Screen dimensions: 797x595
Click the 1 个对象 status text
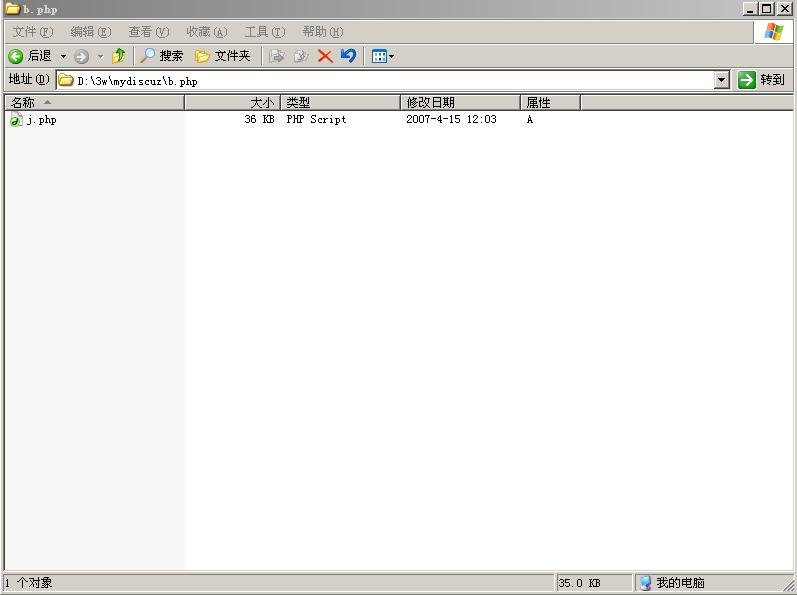pos(29,583)
